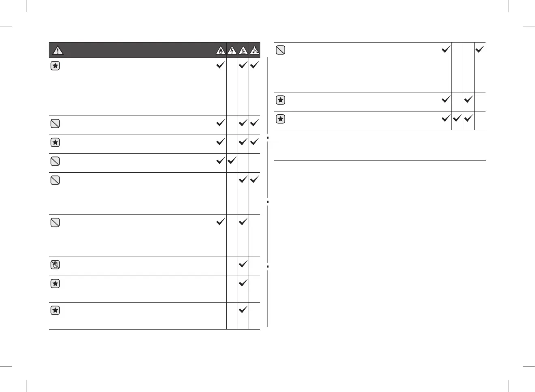Select star icon in right table's three-checkmark row
535x392 pixels.
pyautogui.click(x=280, y=119)
